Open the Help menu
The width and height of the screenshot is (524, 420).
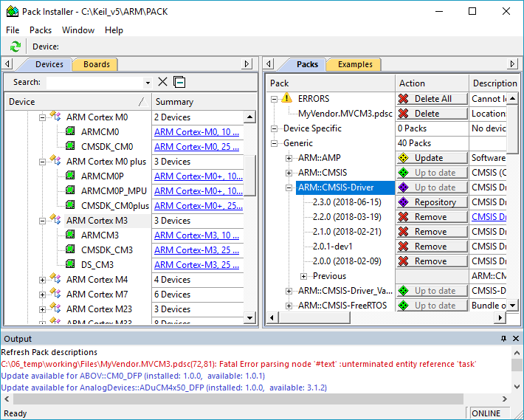(114, 30)
